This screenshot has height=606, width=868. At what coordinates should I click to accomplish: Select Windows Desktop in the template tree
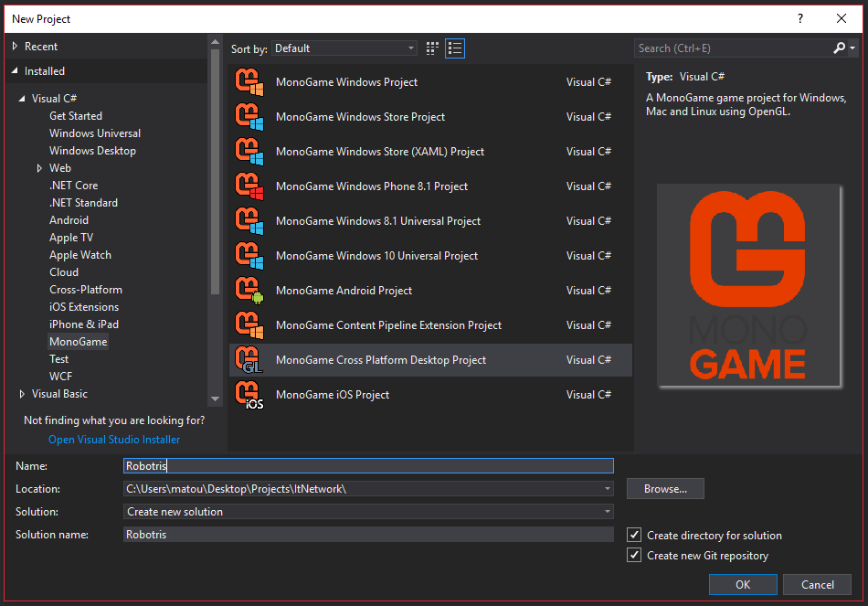click(x=92, y=151)
